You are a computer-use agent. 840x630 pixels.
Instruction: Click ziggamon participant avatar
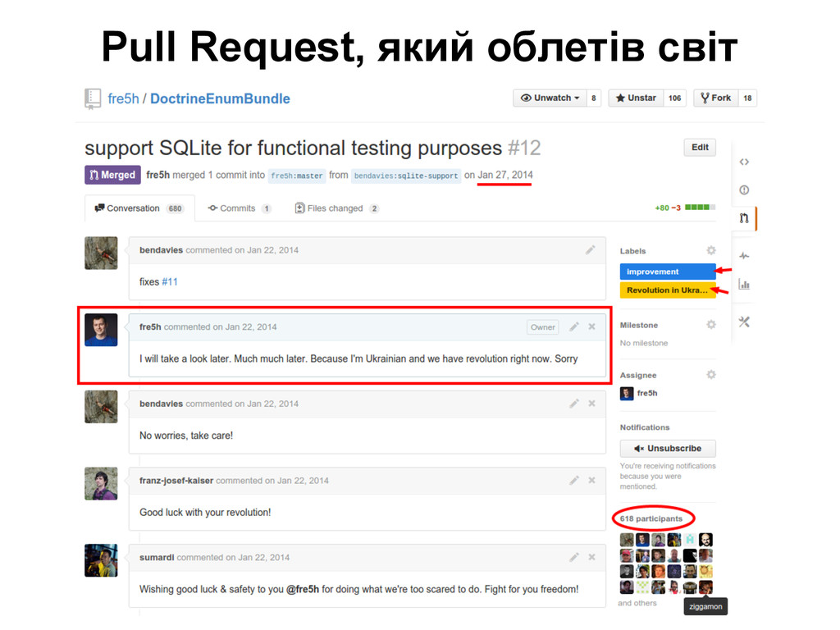point(705,587)
